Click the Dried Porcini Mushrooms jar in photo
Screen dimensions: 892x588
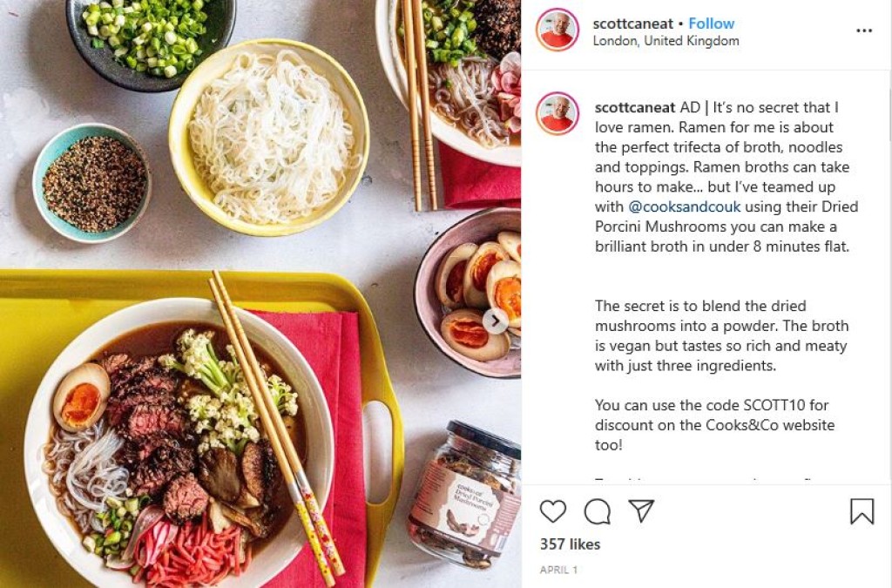[465, 496]
